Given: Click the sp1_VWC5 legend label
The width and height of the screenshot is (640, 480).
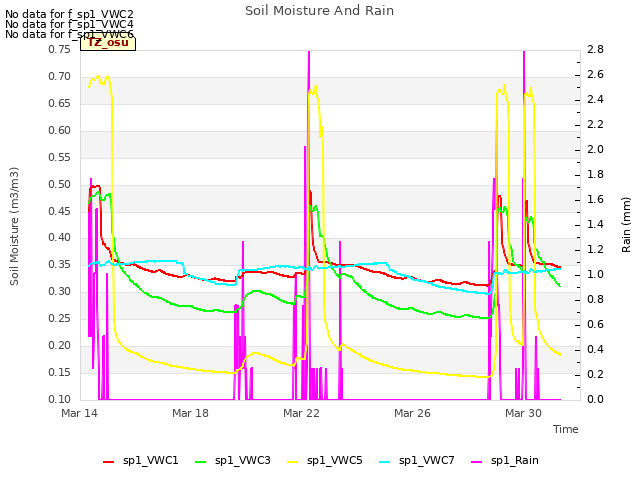Looking at the screenshot, I should pyautogui.click(x=335, y=460).
